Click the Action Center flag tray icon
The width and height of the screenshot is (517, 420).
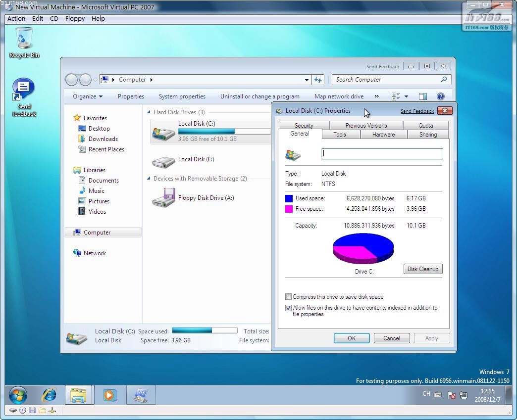[x=452, y=395]
